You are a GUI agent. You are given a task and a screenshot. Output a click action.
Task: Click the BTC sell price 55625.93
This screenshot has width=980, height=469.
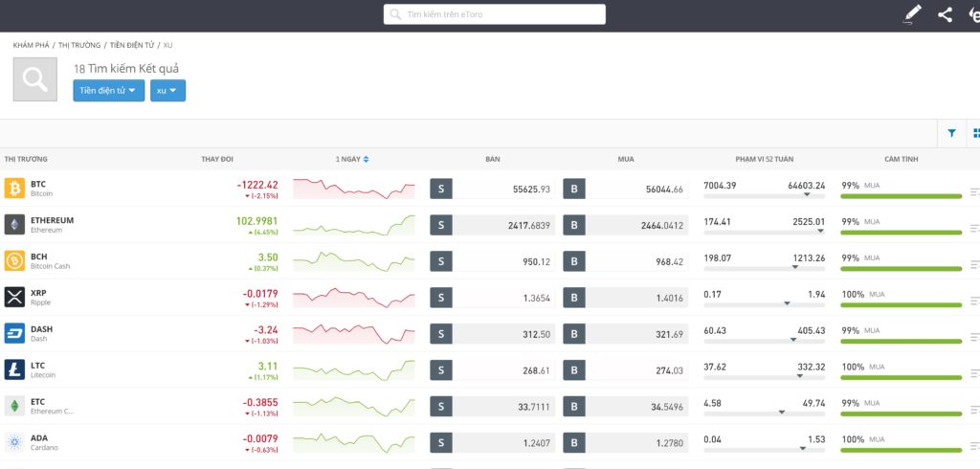(x=531, y=189)
